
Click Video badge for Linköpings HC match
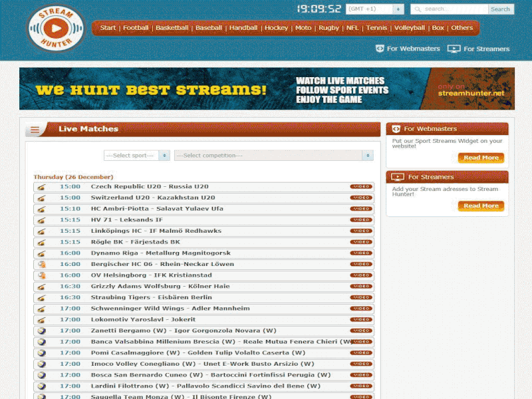coord(361,231)
